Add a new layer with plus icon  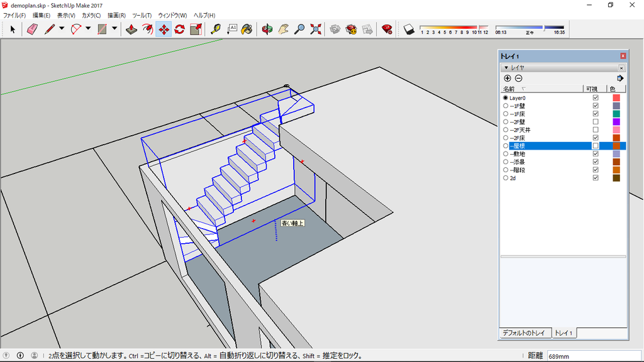pos(508,79)
